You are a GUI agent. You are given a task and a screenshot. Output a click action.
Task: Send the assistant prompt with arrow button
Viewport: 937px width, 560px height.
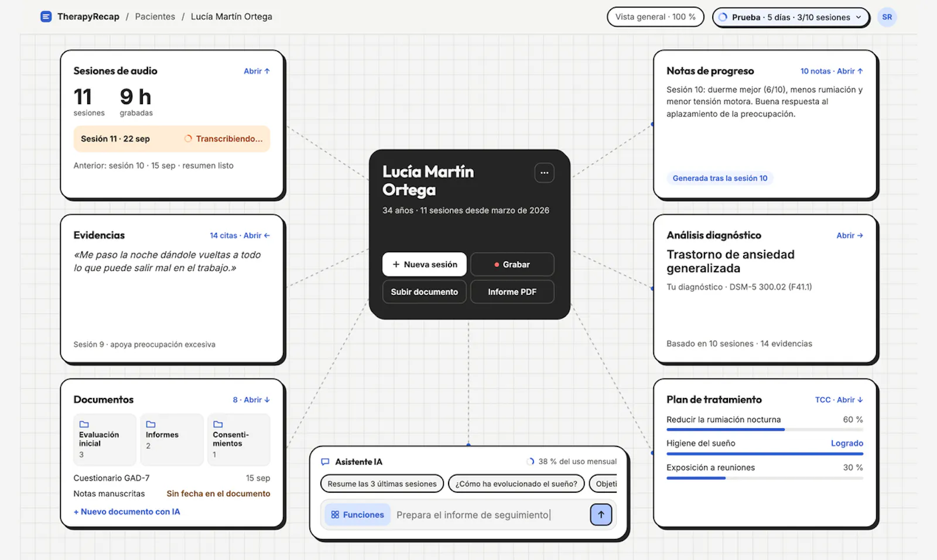[x=601, y=514]
